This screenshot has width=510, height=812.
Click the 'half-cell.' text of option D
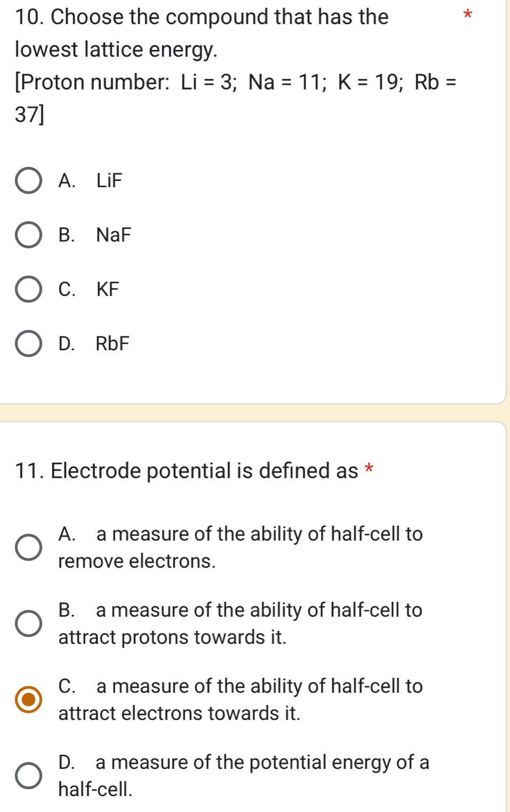[x=95, y=790]
